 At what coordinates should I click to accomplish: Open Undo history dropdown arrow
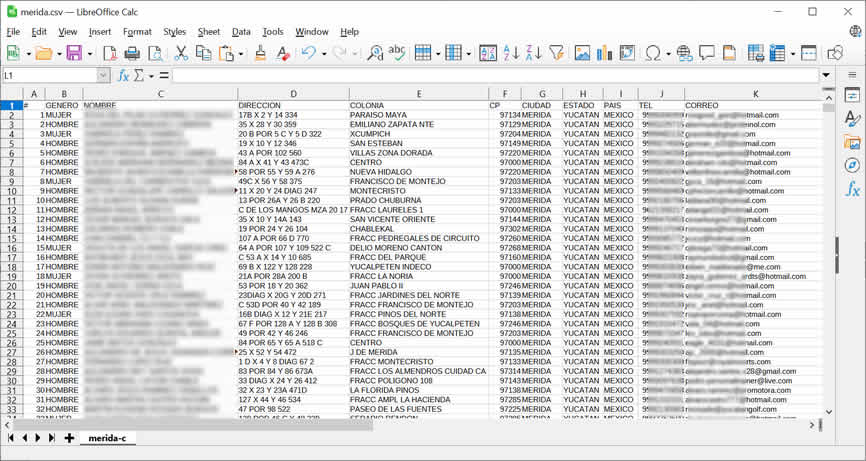coord(324,54)
